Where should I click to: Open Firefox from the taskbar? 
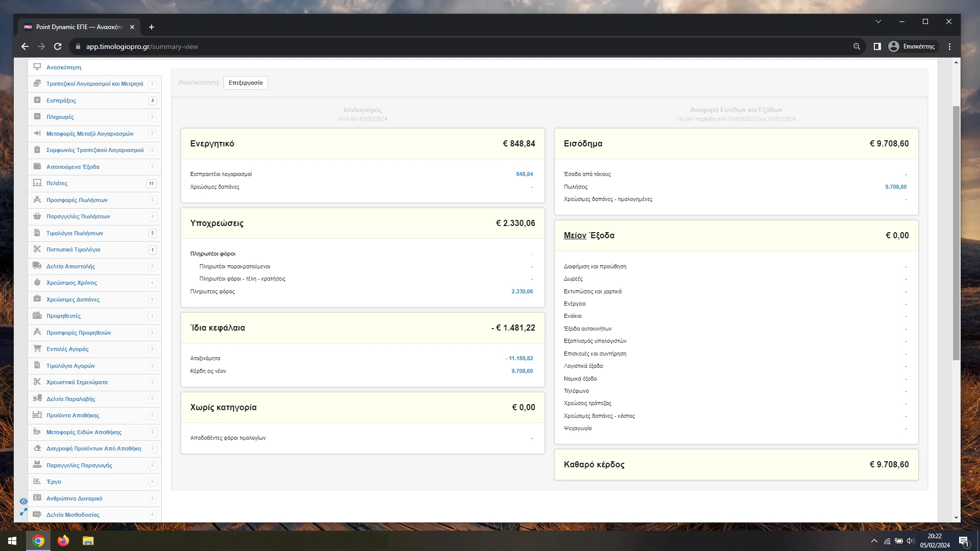63,541
